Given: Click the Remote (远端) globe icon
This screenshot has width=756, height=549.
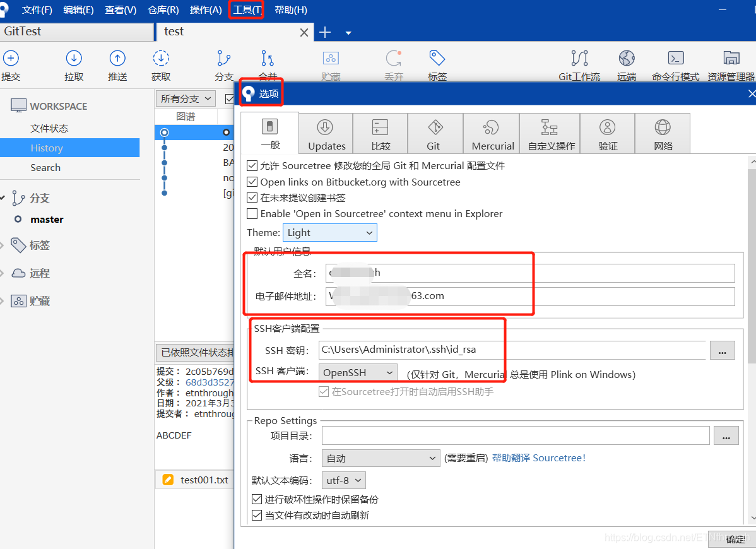Looking at the screenshot, I should click(x=626, y=58).
